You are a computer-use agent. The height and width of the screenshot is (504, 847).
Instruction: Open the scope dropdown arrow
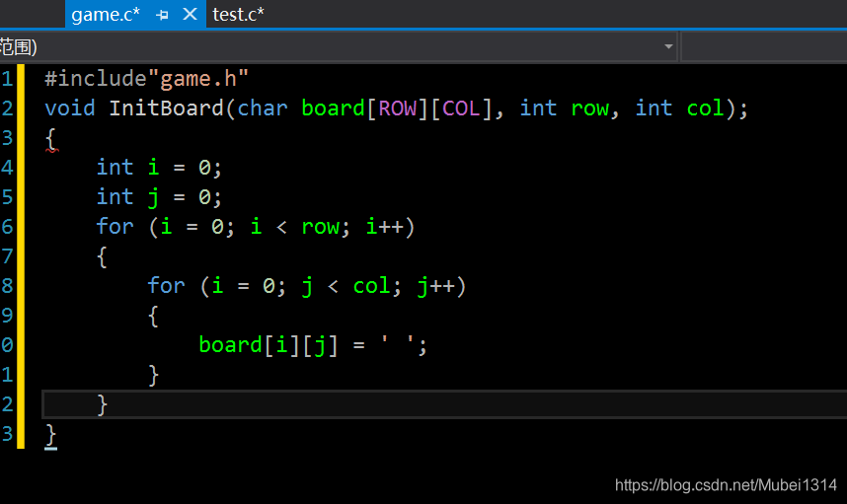(668, 47)
